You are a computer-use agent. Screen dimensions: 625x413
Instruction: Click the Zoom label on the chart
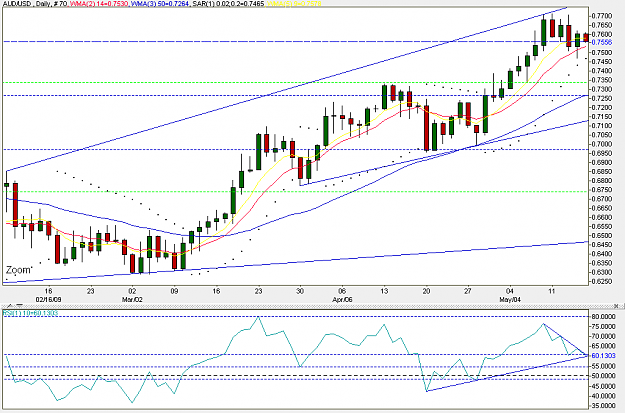19,270
